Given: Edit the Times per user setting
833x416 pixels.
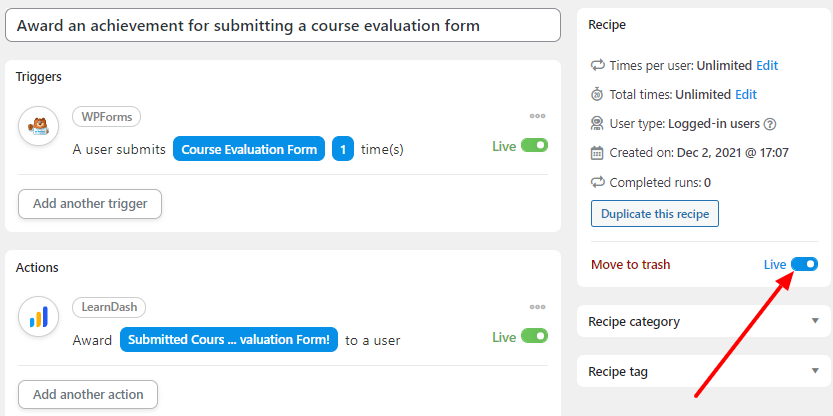Looking at the screenshot, I should tap(767, 66).
